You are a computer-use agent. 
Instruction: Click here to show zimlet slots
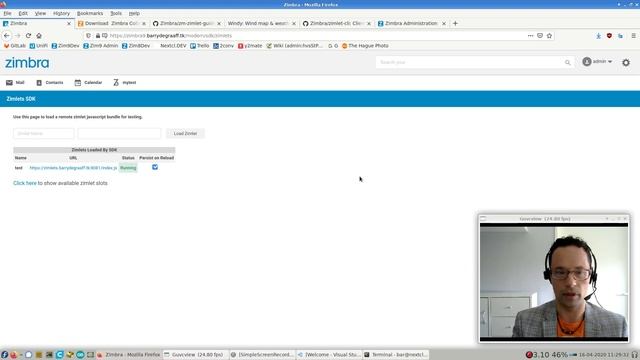tap(24, 183)
